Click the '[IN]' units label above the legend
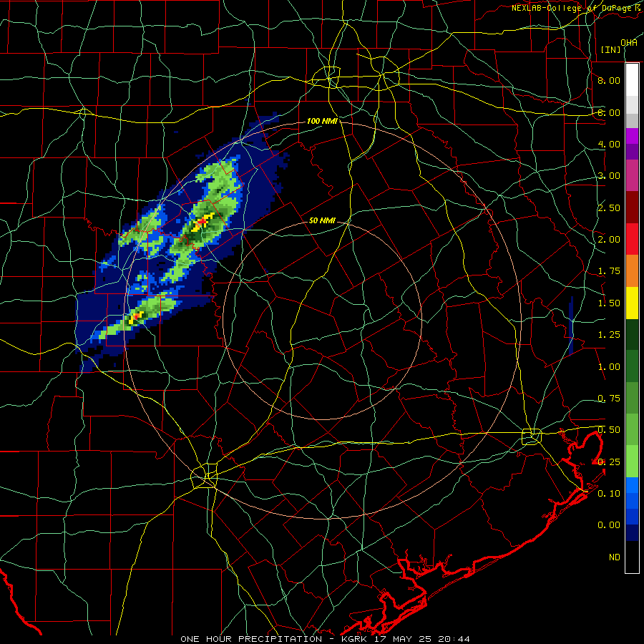Screen dimensions: 644x644 [x=611, y=49]
